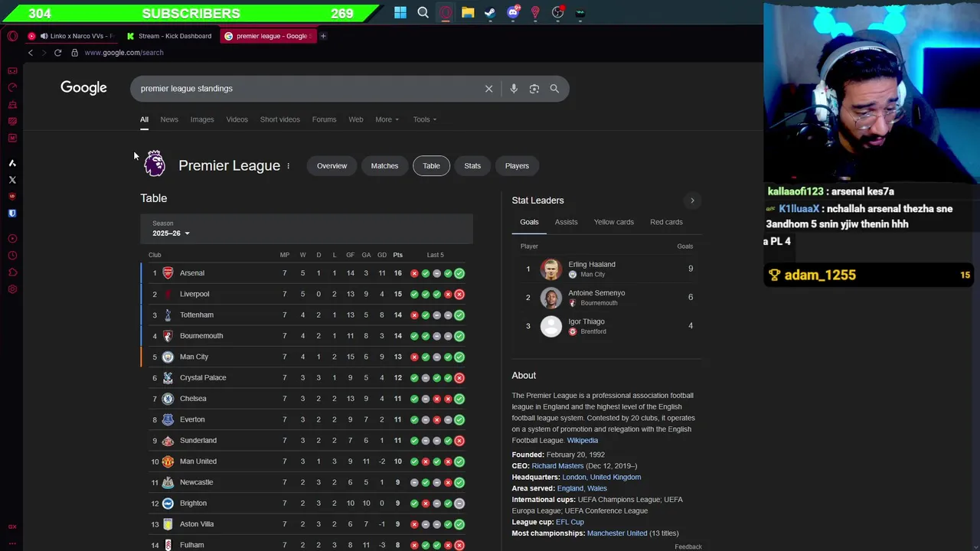Open Discord from taskbar

coord(513,12)
